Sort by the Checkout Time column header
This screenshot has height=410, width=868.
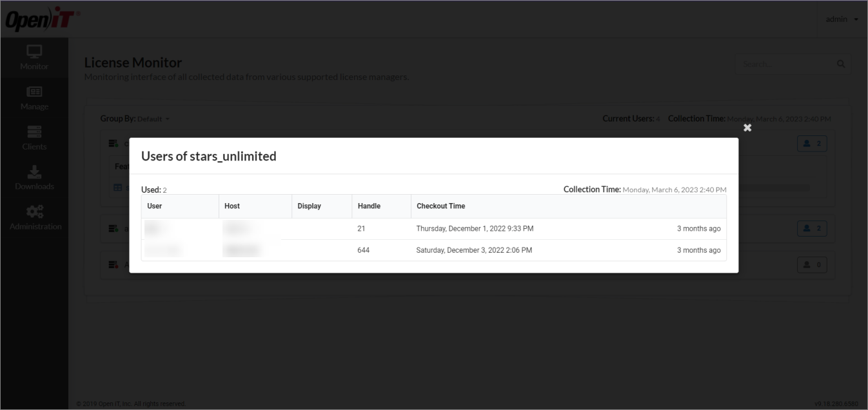(x=440, y=206)
